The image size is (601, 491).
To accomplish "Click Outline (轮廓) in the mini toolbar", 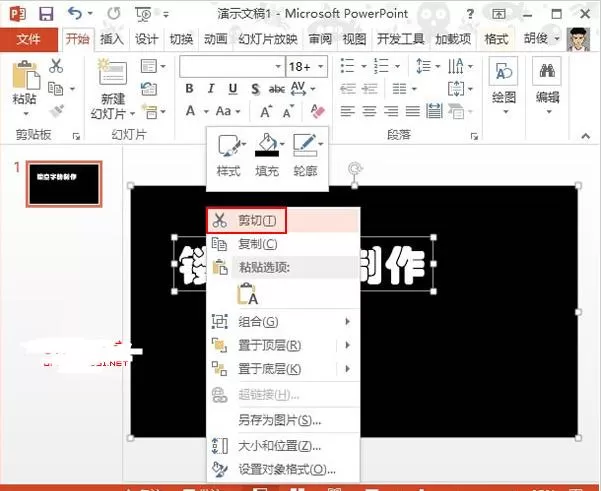I will coord(306,154).
